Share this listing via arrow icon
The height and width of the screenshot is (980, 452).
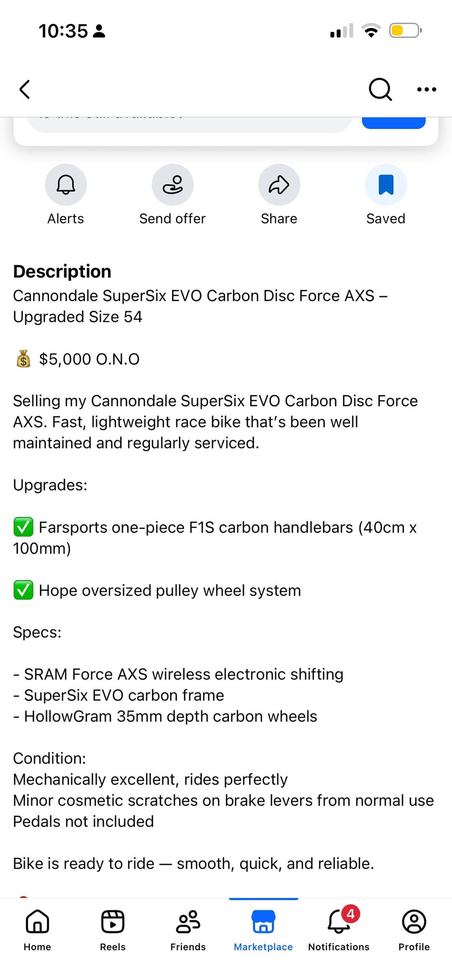(x=279, y=185)
